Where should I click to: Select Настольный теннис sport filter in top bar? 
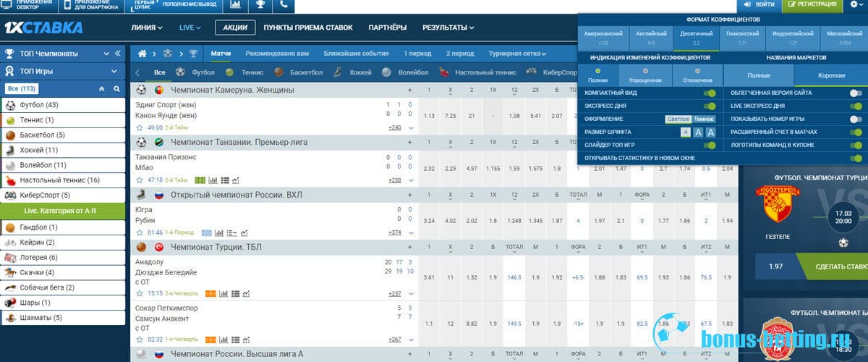(477, 72)
